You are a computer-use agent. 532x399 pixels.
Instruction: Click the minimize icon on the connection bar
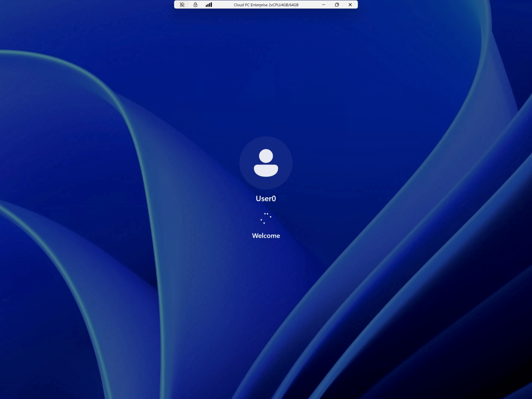323,4
